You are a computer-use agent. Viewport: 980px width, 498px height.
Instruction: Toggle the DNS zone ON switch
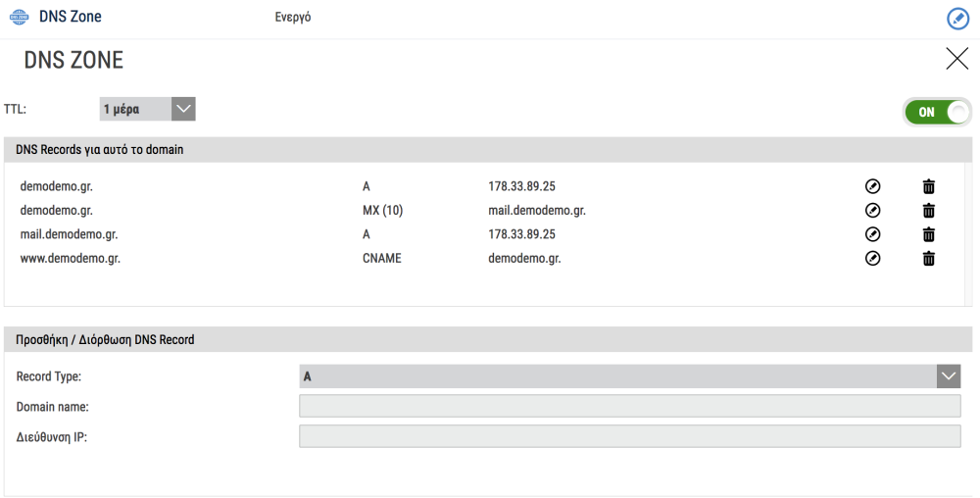(938, 112)
